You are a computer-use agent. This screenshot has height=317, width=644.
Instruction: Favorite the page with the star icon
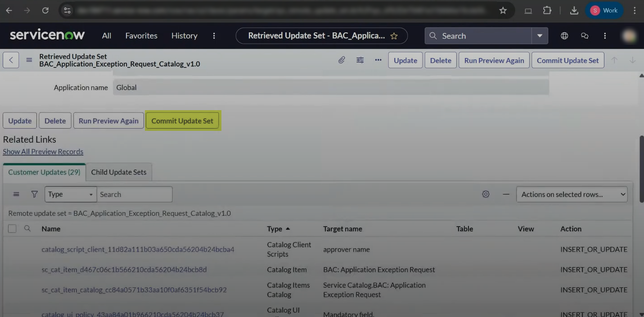click(394, 36)
